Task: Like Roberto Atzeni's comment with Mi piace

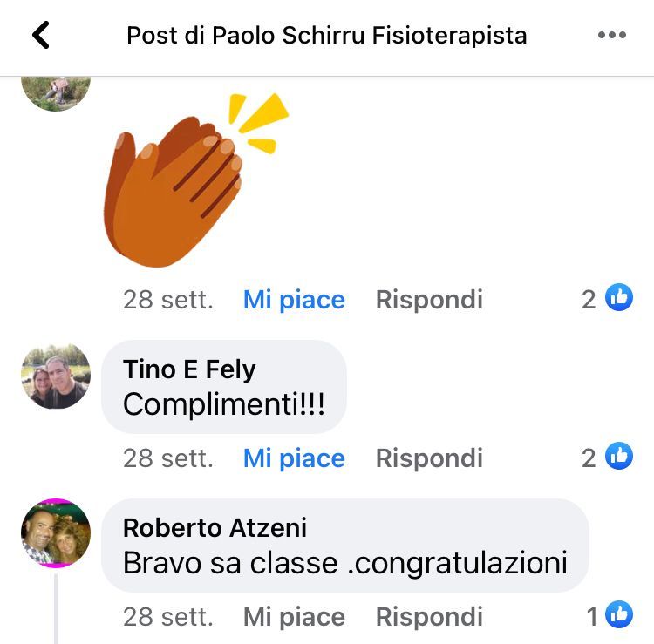Action: (x=294, y=616)
